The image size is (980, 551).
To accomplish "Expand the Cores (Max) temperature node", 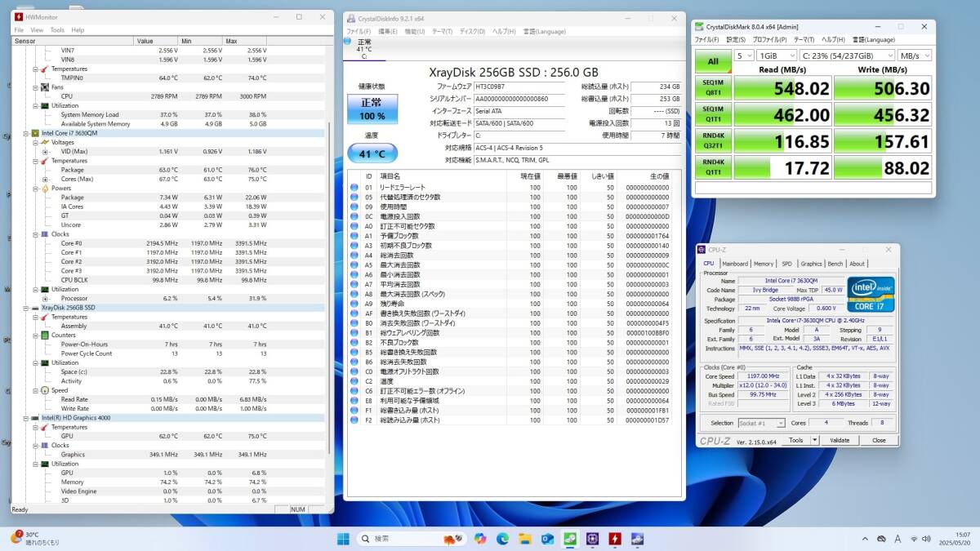I will click(45, 179).
